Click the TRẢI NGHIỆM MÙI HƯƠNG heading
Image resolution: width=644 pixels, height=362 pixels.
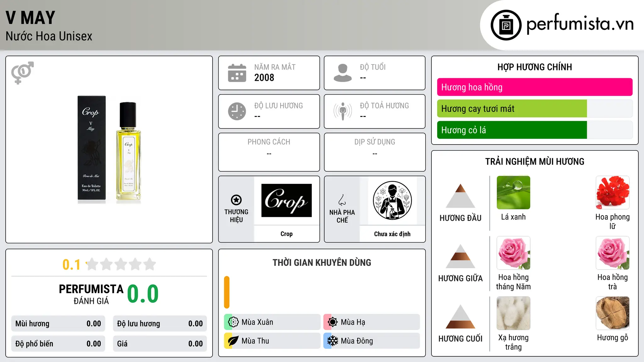point(535,162)
